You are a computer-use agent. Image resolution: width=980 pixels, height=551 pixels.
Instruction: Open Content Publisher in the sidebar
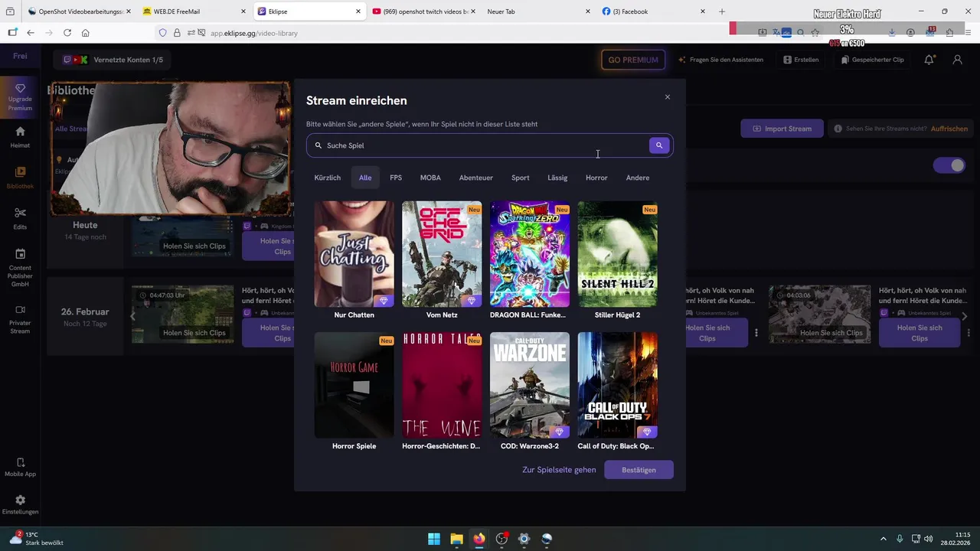(x=20, y=268)
